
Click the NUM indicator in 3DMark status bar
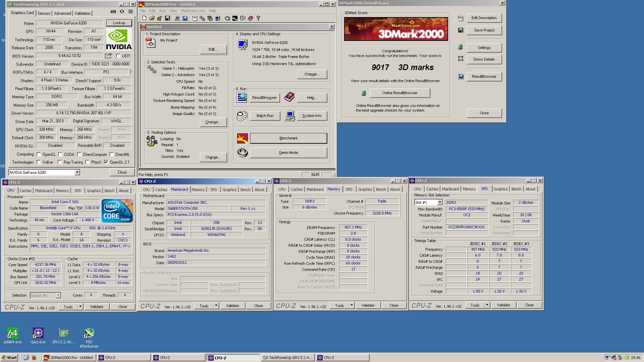[x=315, y=175]
